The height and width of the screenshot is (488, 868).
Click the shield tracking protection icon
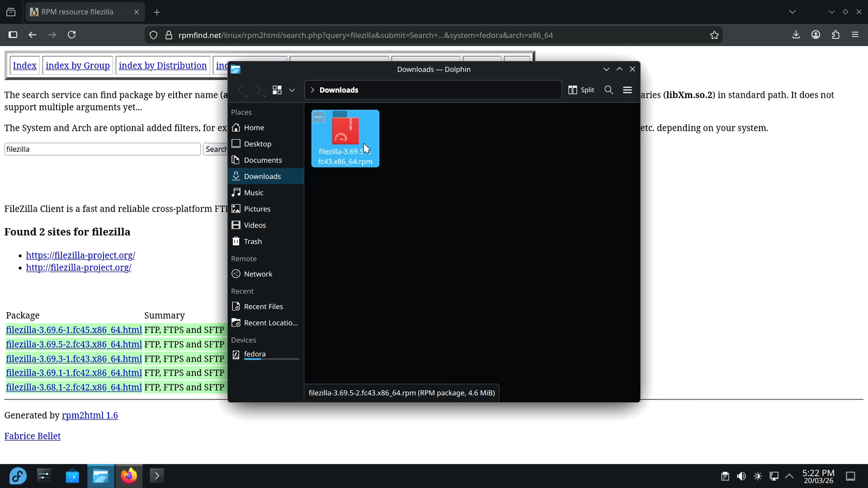pos(154,35)
